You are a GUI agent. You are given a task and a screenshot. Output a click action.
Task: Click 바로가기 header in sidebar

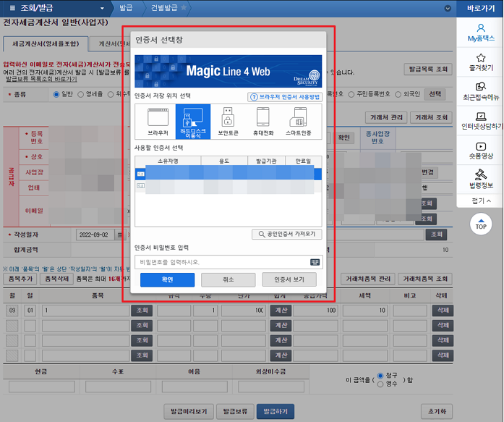(x=481, y=9)
